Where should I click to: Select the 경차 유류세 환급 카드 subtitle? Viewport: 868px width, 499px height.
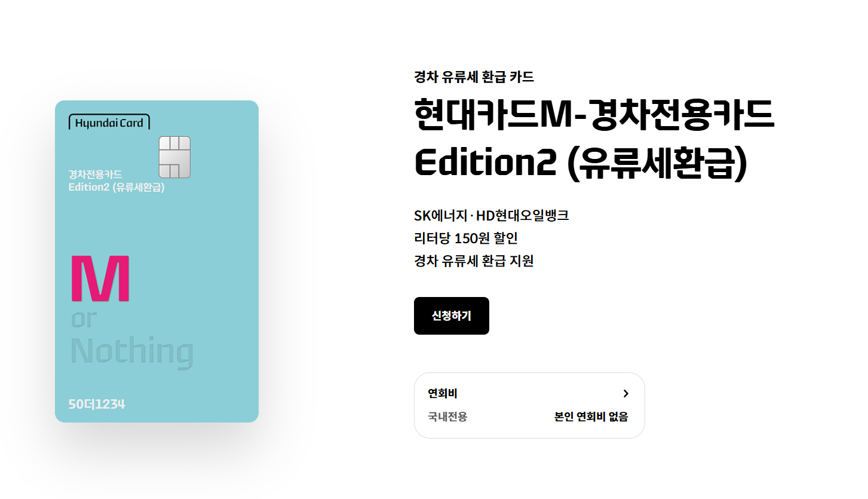[474, 76]
